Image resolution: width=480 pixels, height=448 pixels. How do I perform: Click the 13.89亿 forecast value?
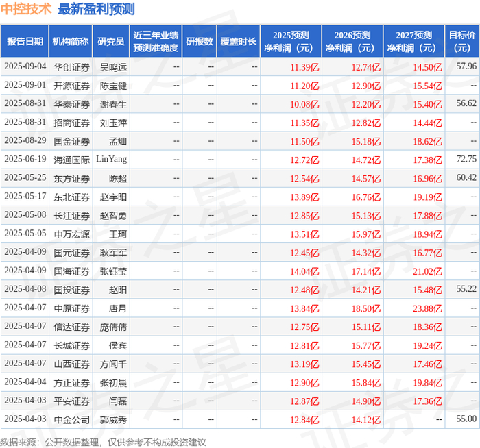click(304, 197)
